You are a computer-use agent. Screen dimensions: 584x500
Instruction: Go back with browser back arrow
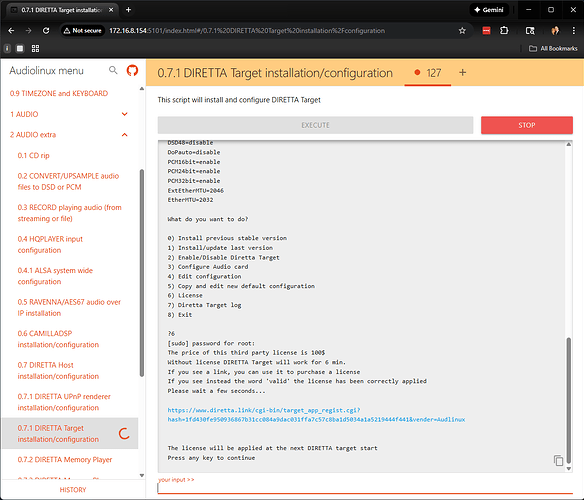11,31
